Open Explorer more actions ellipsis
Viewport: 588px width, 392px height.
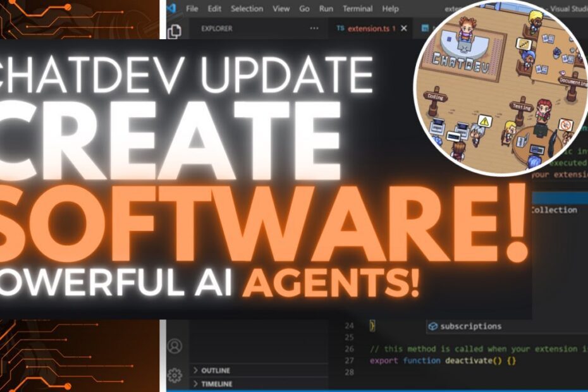(x=314, y=28)
